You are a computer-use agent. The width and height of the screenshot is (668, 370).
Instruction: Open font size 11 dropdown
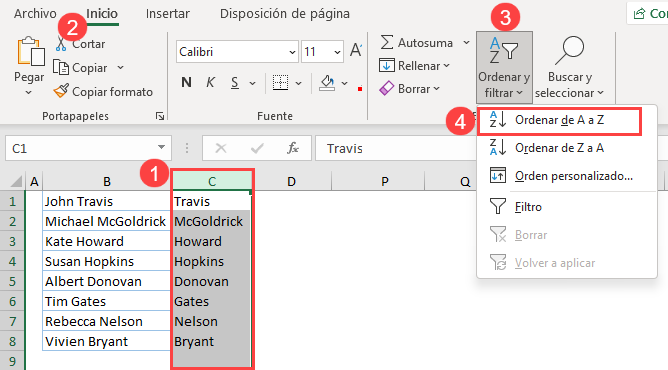tap(337, 52)
